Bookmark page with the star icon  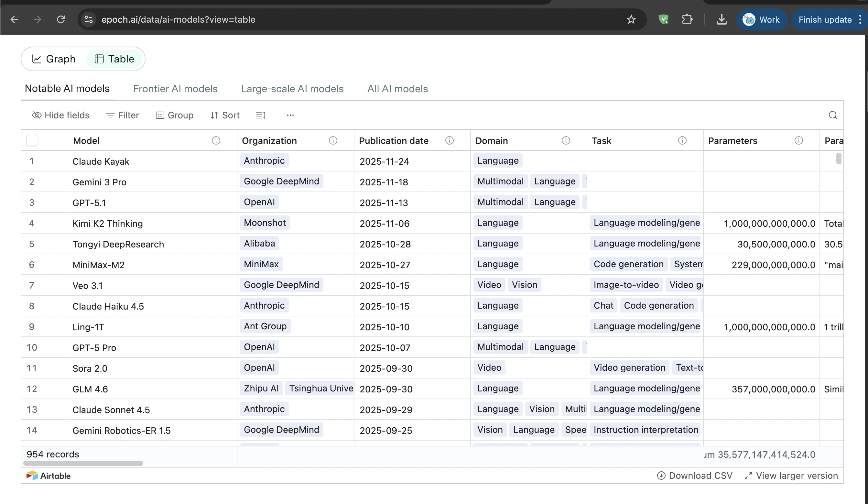tap(631, 19)
